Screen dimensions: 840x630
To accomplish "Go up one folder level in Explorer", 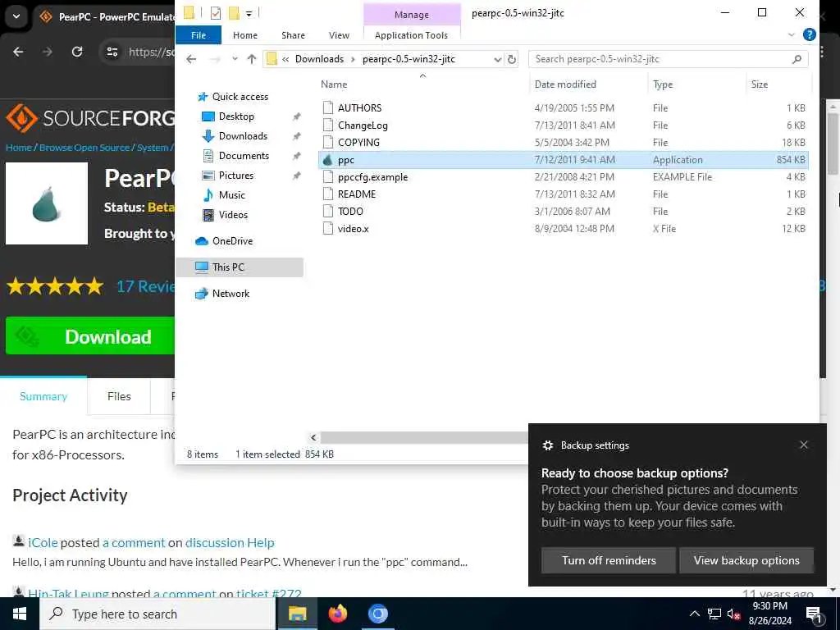I will click(x=252, y=59).
